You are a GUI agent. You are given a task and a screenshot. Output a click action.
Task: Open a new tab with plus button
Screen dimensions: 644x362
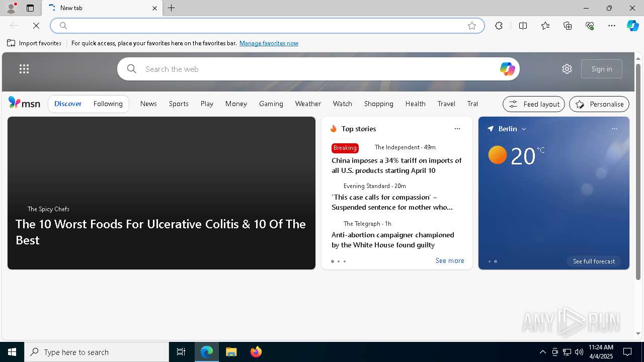pos(171,8)
